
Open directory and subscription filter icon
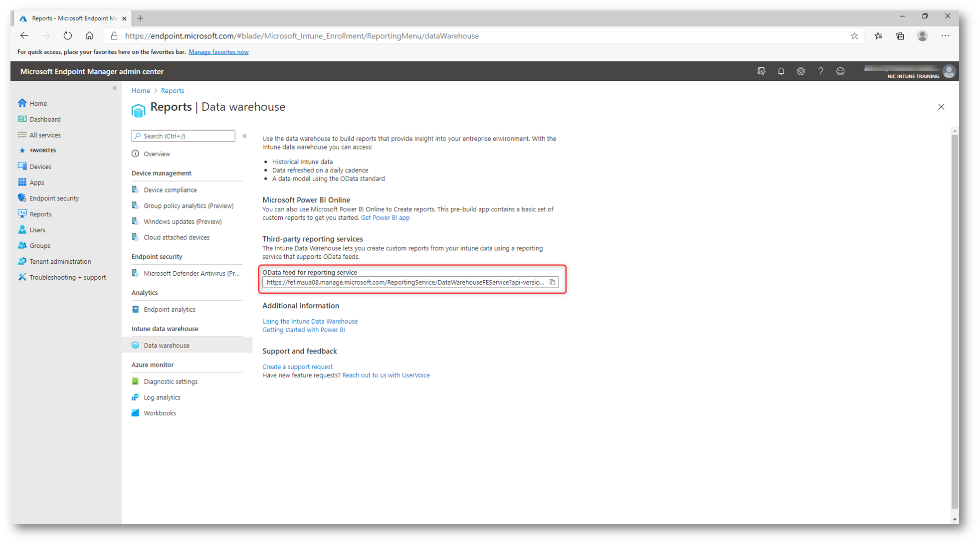coord(761,71)
